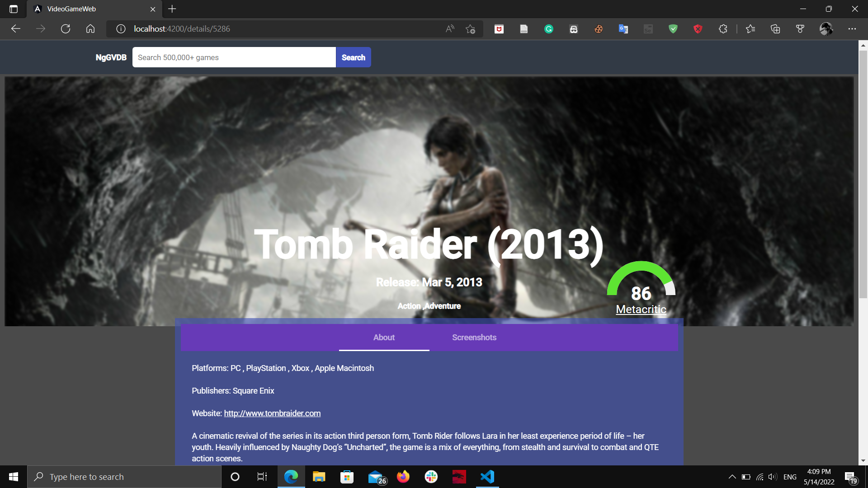The height and width of the screenshot is (488, 868).
Task: Open the Settings and more ellipsis menu
Action: pyautogui.click(x=853, y=28)
